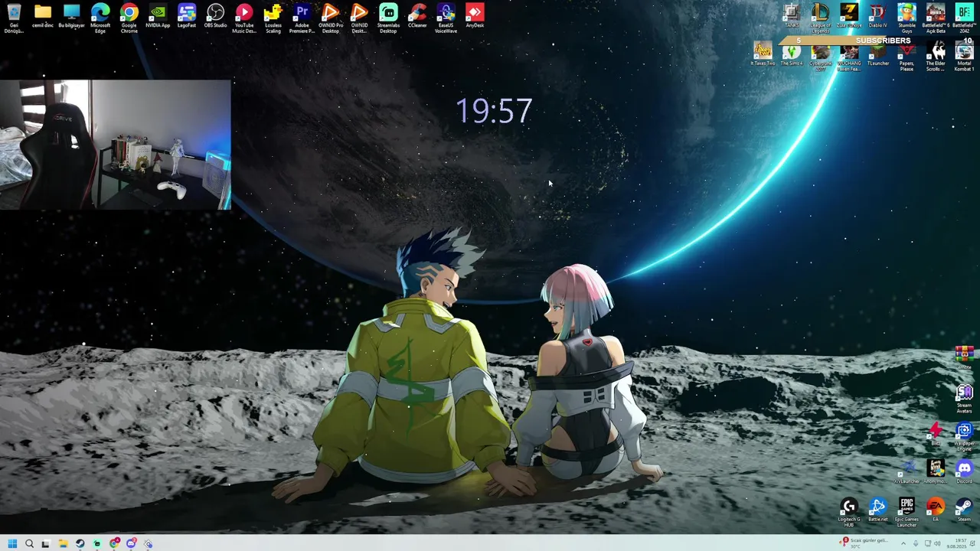The width and height of the screenshot is (980, 551).
Task: Open YouTube Music Desktop shortcut
Action: (244, 18)
